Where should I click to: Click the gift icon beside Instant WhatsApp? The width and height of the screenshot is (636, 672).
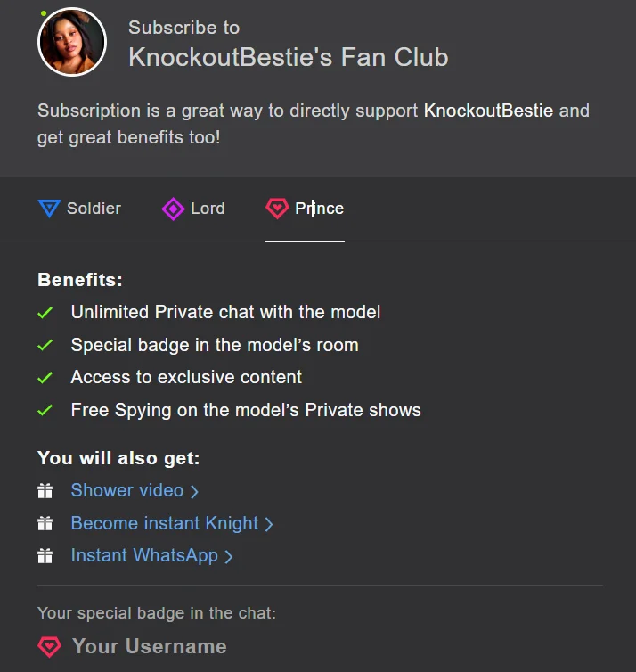pos(45,556)
